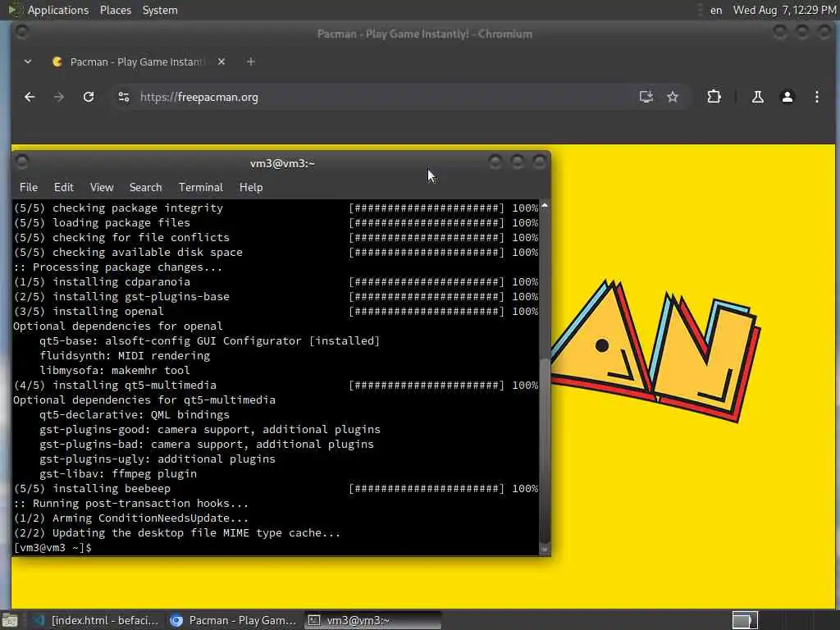840x630 pixels.
Task: Open the Terminal menu in terminal window
Action: tap(201, 187)
